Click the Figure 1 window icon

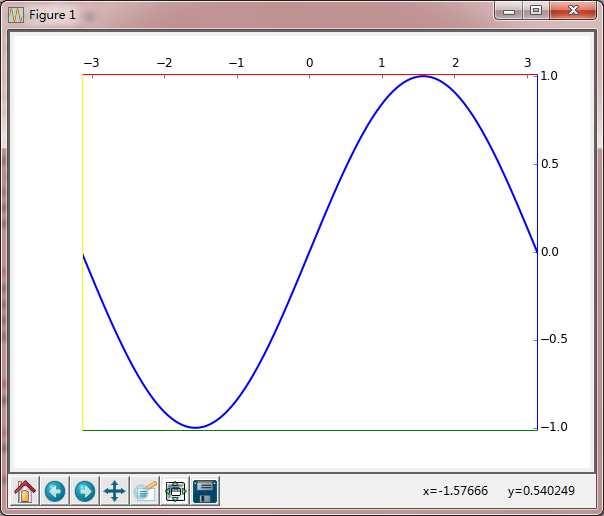(x=16, y=15)
